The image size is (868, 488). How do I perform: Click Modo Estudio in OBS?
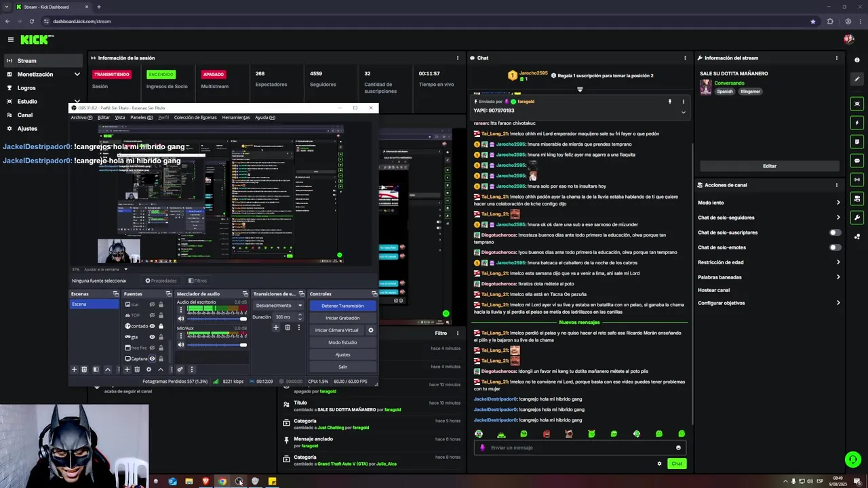[342, 342]
